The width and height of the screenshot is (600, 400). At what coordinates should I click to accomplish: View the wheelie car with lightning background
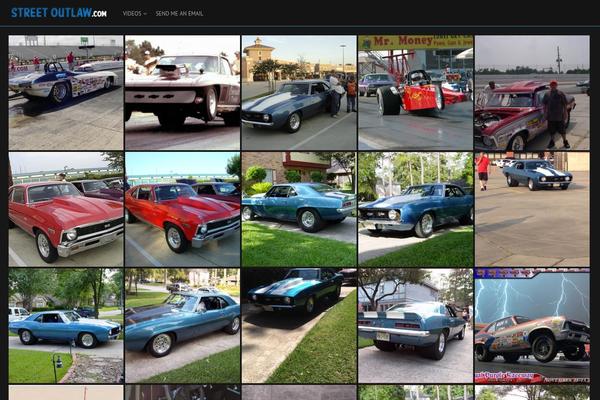point(532,326)
